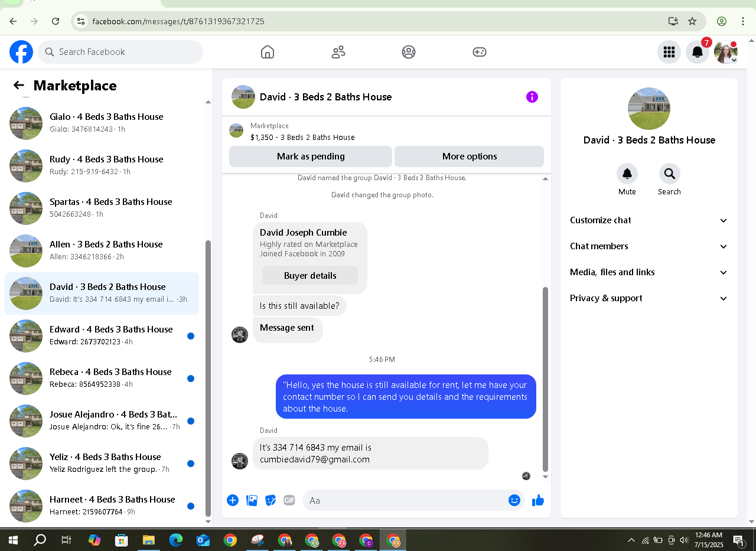Open Gialo 4 Beds 3 Baths chat
This screenshot has height=551, width=756.
point(102,123)
